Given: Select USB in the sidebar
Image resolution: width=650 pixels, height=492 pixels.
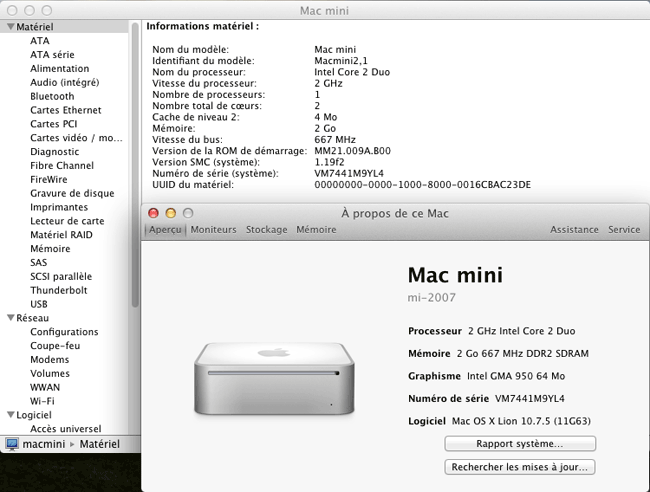Looking at the screenshot, I should click(39, 304).
